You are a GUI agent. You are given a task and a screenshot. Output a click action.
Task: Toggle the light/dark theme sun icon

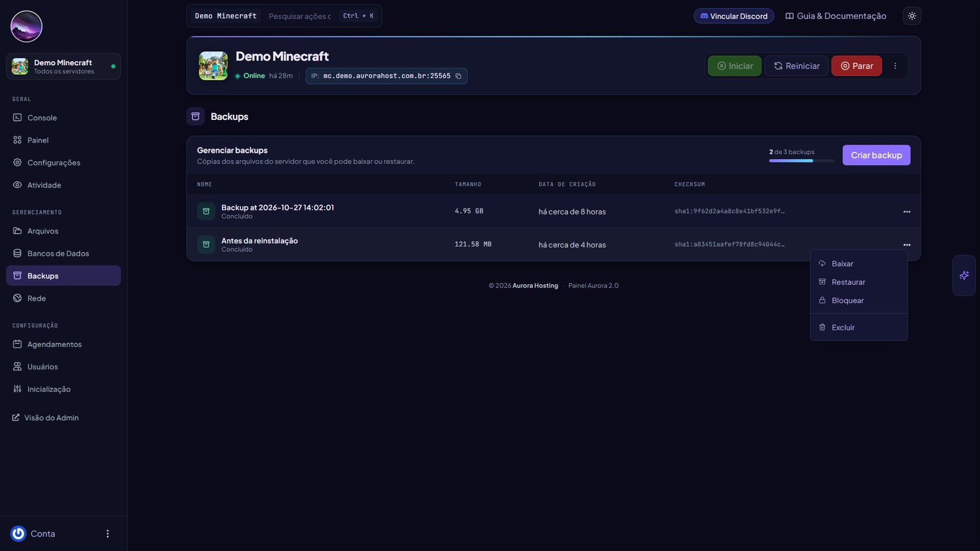912,16
